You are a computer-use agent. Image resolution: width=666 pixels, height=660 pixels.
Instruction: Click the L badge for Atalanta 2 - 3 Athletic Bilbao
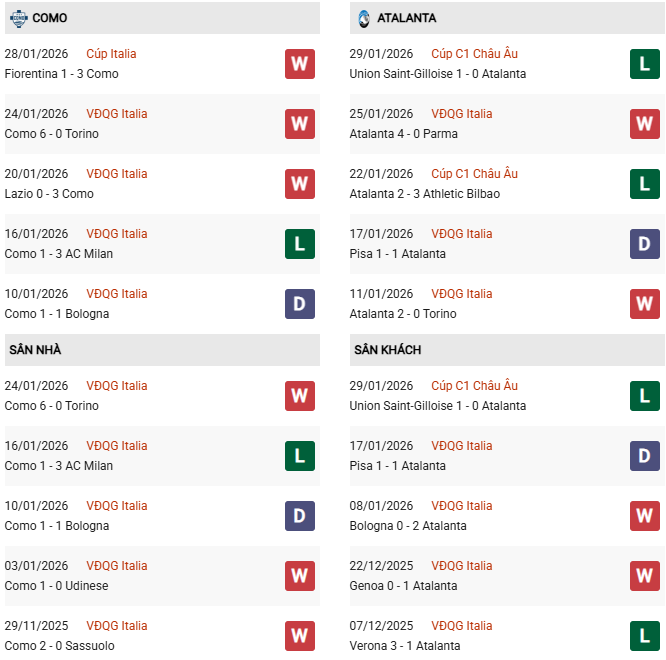[645, 184]
